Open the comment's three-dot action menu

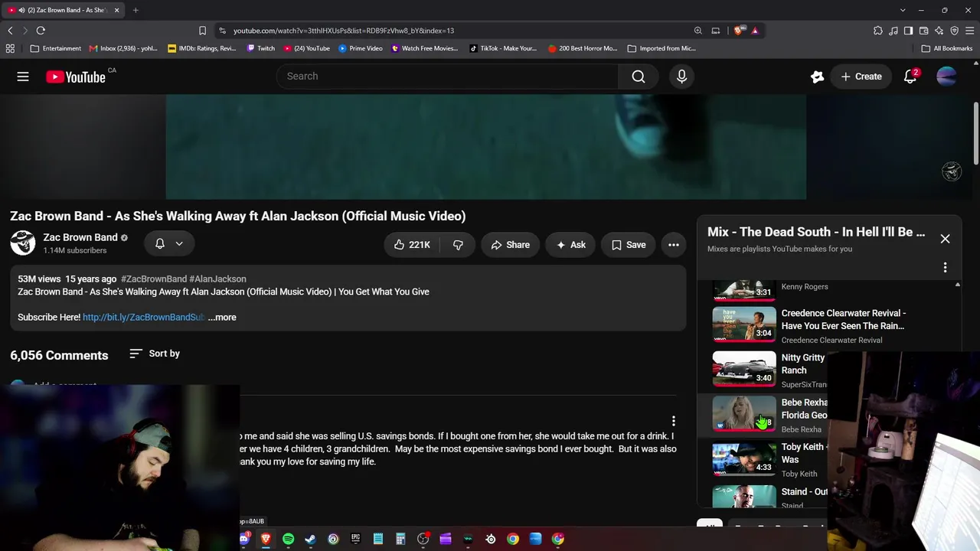(x=674, y=421)
